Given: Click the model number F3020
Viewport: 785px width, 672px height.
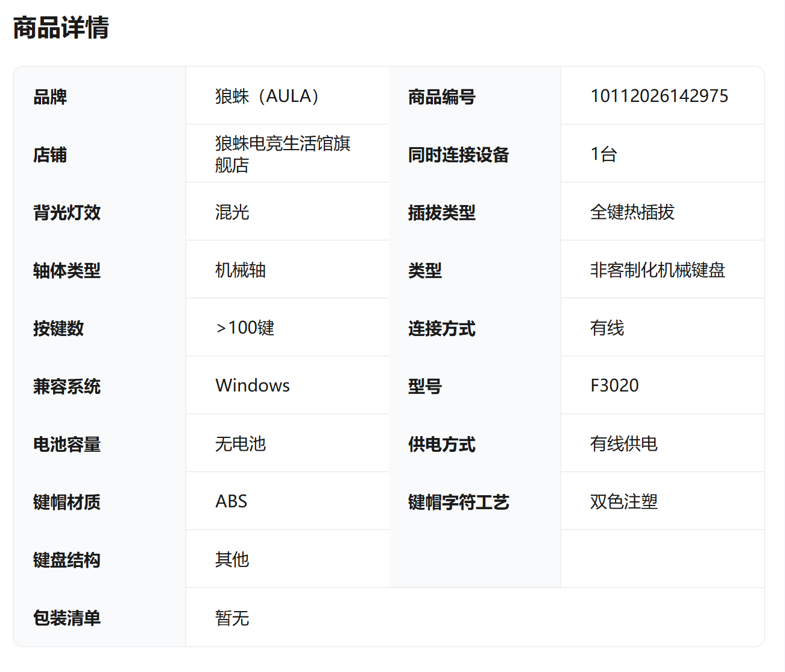Looking at the screenshot, I should point(614,385).
